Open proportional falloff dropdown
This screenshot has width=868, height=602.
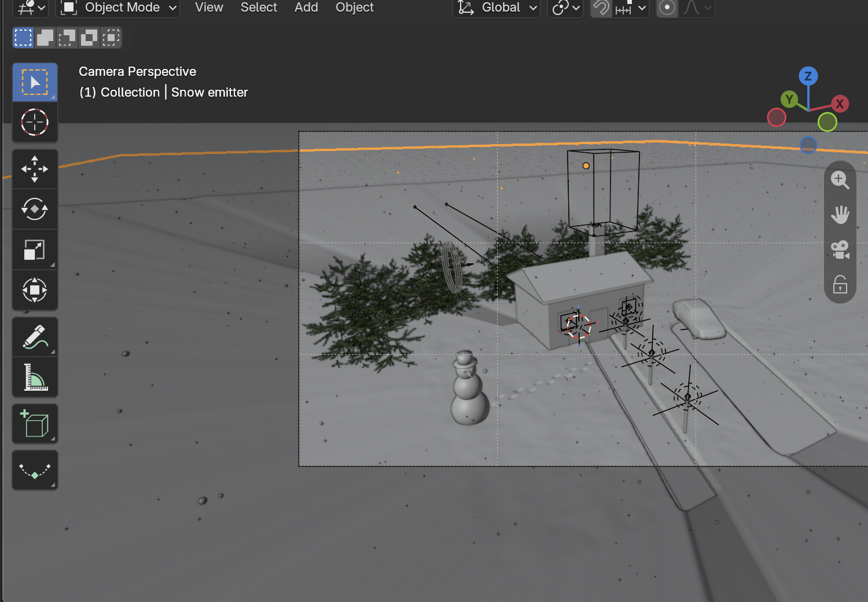point(697,8)
